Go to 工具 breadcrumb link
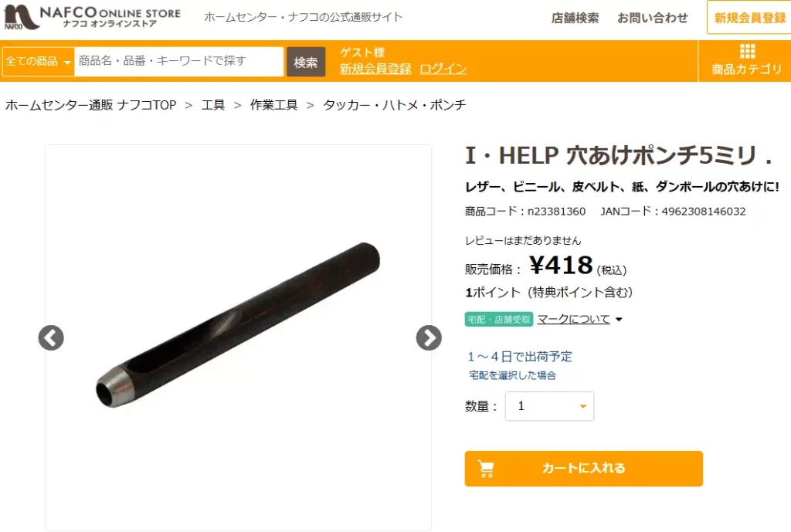This screenshot has width=791, height=532. [213, 105]
